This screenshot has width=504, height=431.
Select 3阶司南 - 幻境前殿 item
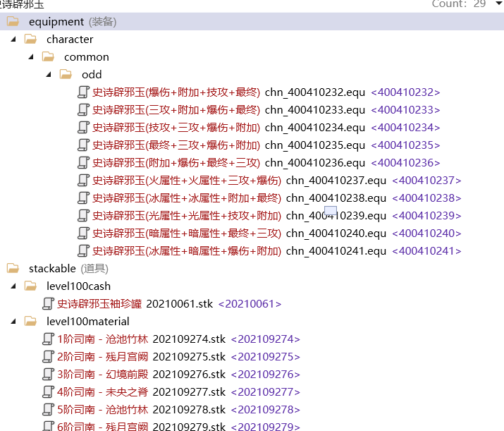pos(103,374)
